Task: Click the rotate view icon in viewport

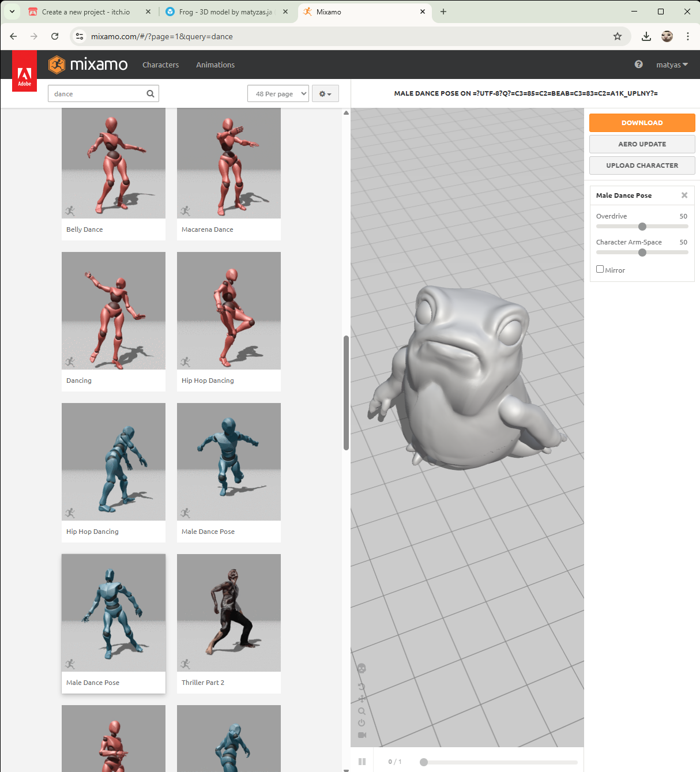Action: click(362, 687)
